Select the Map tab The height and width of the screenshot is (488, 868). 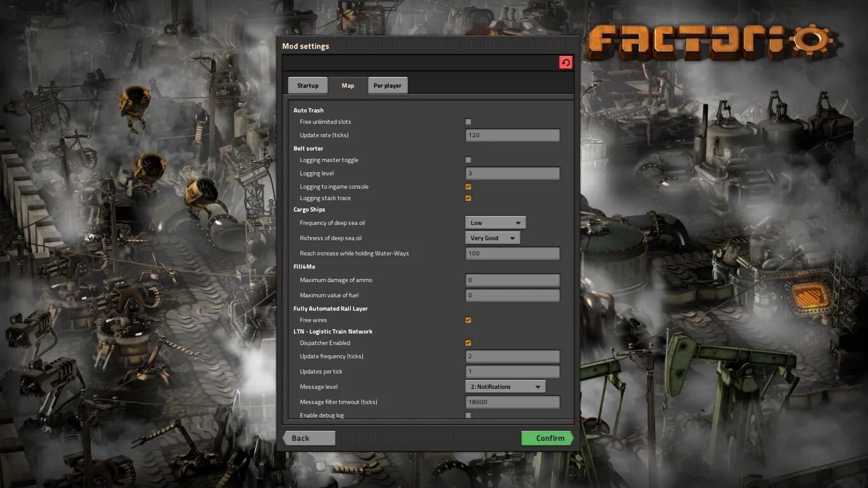pos(348,85)
